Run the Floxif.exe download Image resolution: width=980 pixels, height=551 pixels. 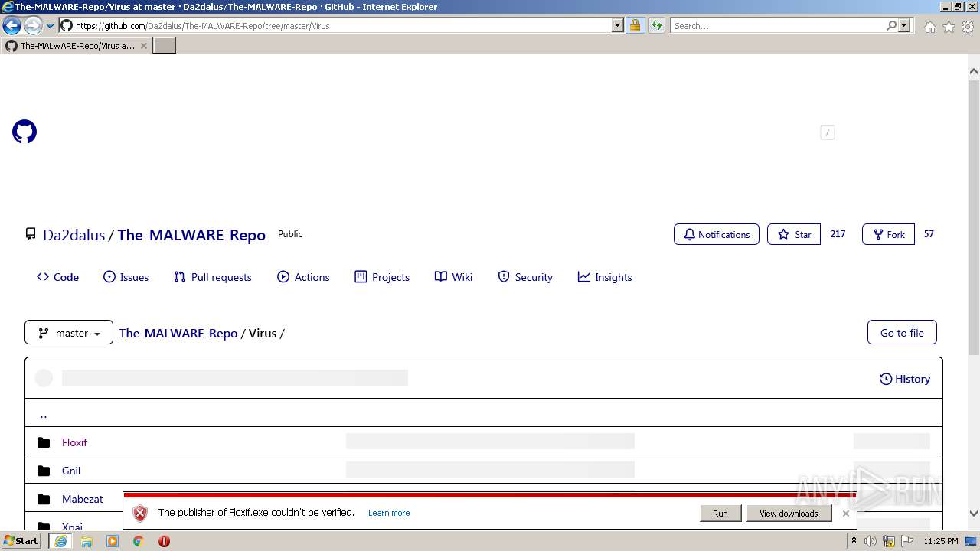point(720,513)
